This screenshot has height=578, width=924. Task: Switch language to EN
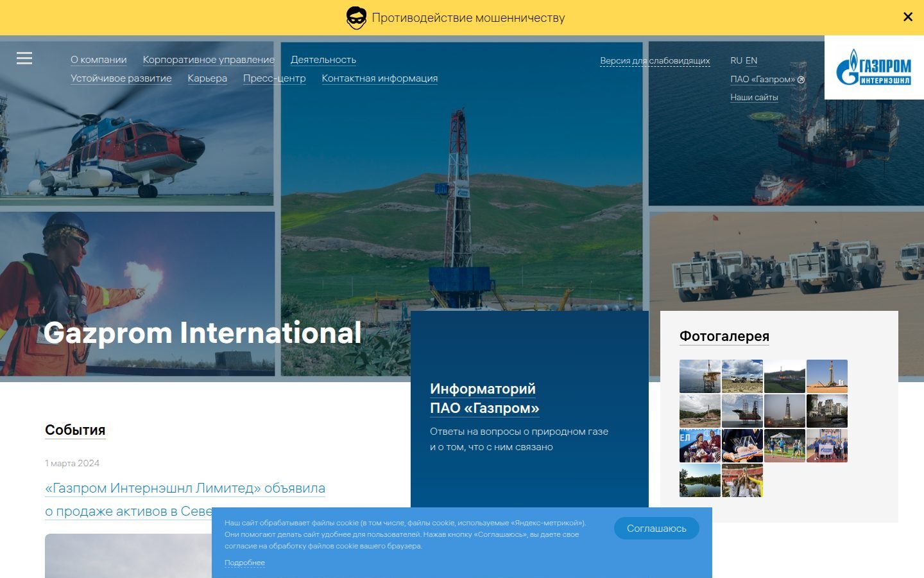coord(751,60)
